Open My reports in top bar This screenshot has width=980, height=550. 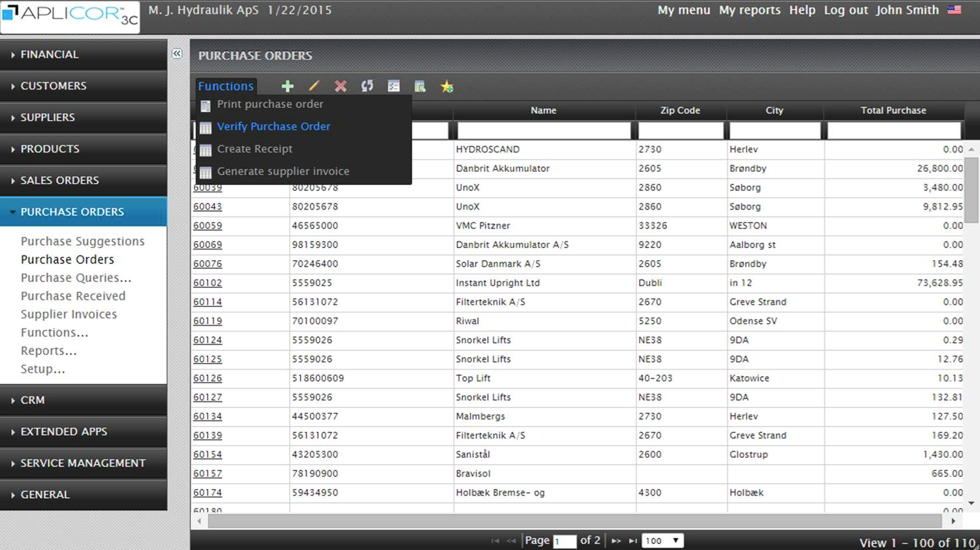pos(750,10)
